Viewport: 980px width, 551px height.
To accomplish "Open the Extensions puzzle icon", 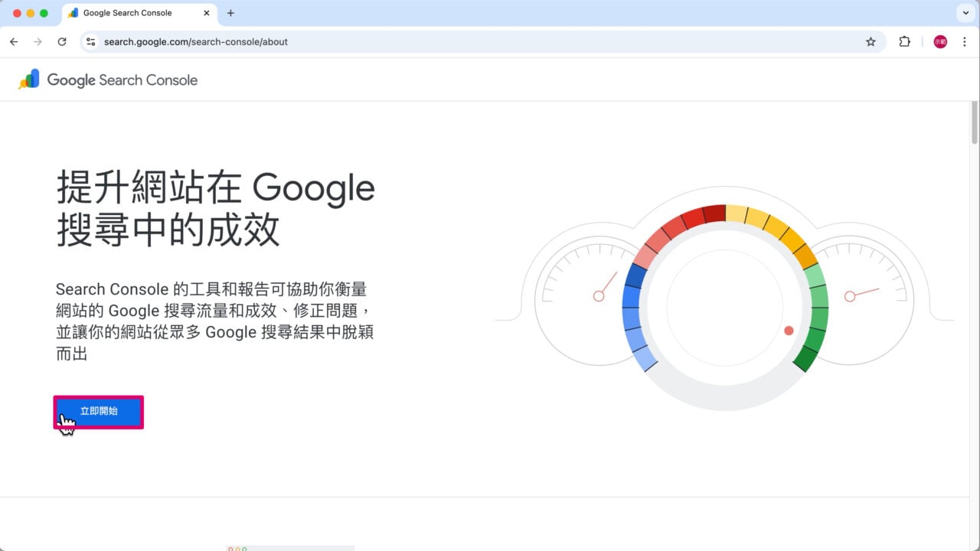I will [x=904, y=42].
